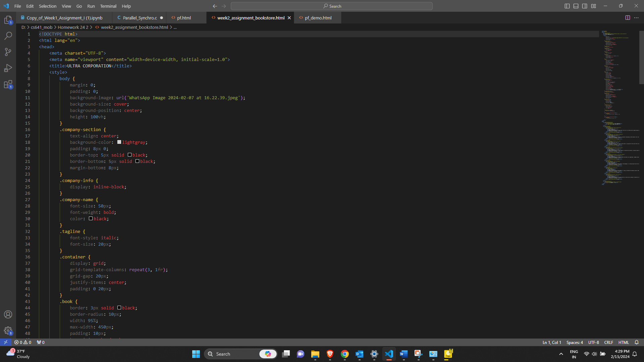Open the Manage gear icon
The width and height of the screenshot is (644, 362).
(8, 331)
